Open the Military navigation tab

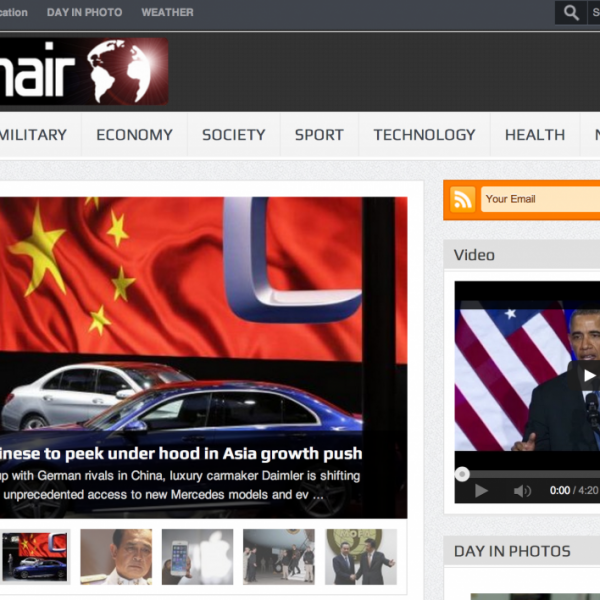tap(33, 135)
